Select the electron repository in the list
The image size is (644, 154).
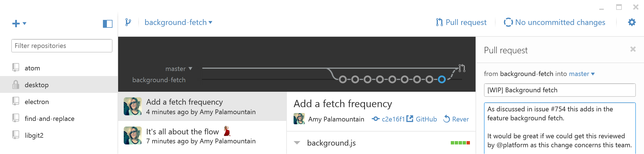37,102
